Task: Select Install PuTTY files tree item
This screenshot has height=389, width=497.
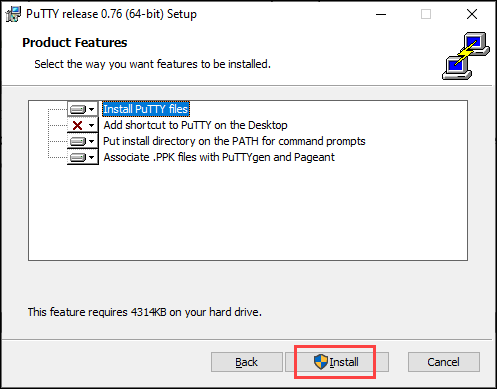Action: point(146,109)
